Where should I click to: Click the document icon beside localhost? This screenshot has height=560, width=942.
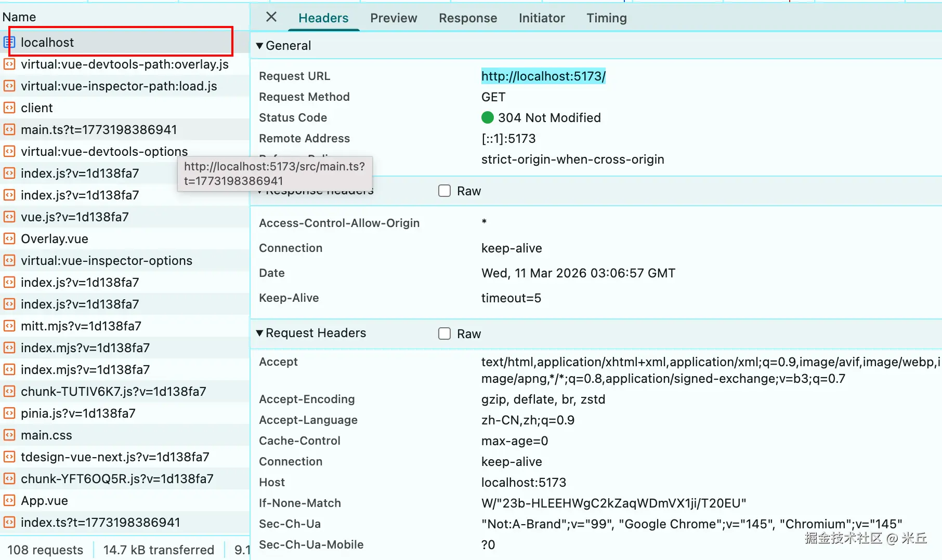[x=9, y=42]
